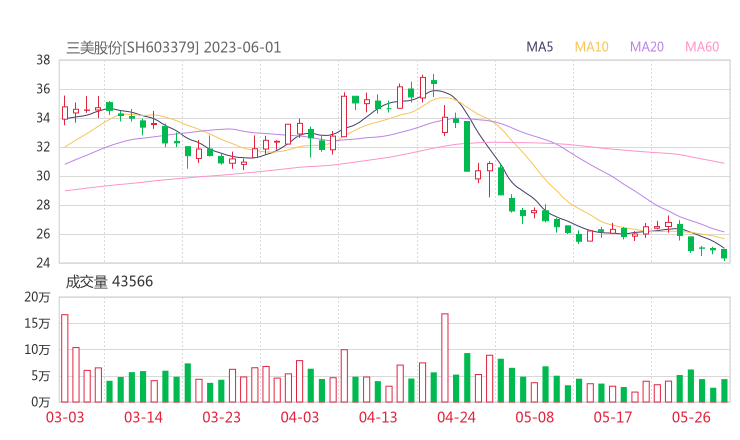
Task: Click the 38 price axis label
Action: click(x=43, y=60)
